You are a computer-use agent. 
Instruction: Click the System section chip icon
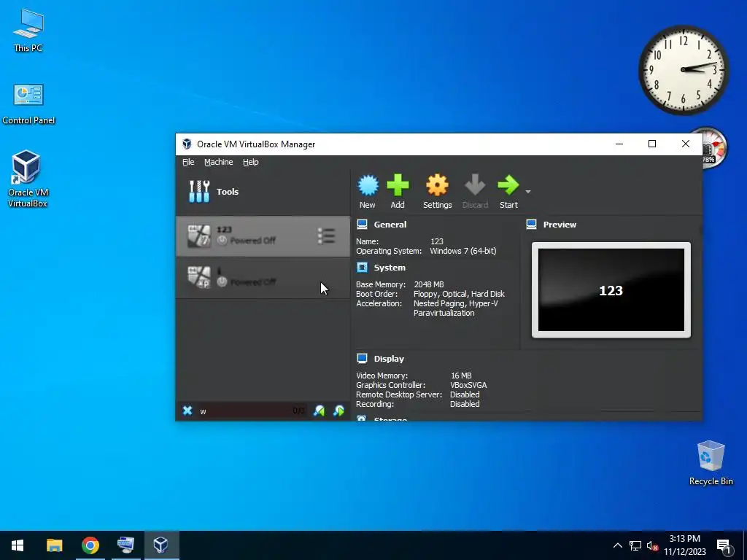pyautogui.click(x=362, y=268)
